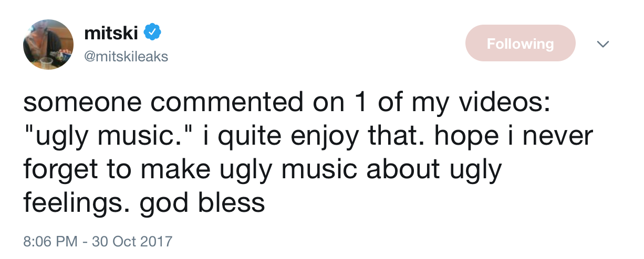Click the @mitskileaks handle
This screenshot has height=259, width=644.
[126, 56]
